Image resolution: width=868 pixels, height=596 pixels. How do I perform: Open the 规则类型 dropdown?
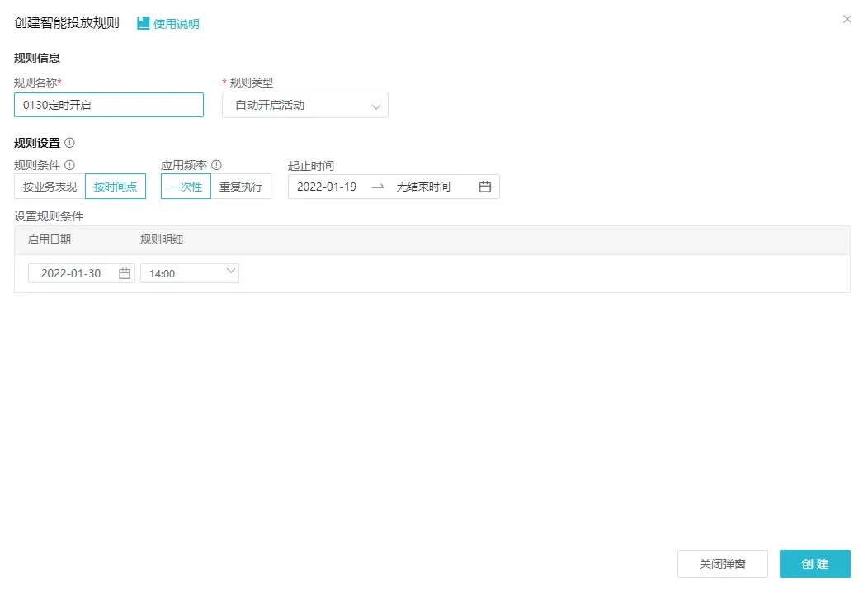click(305, 105)
